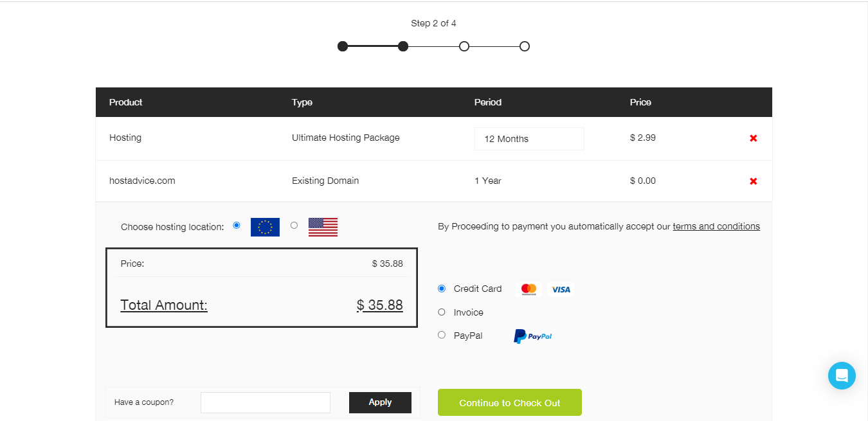
Task: Select EU hosting location radio button
Action: 237,226
